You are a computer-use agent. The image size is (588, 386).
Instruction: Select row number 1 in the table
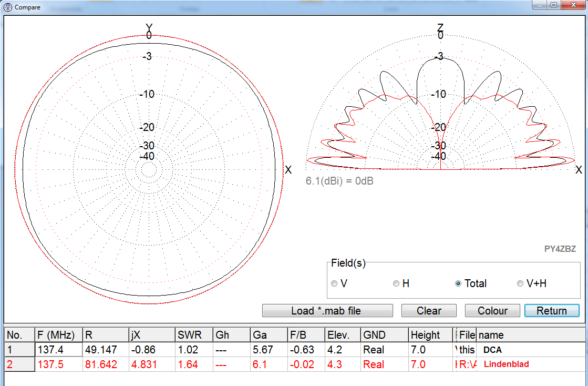(19, 350)
